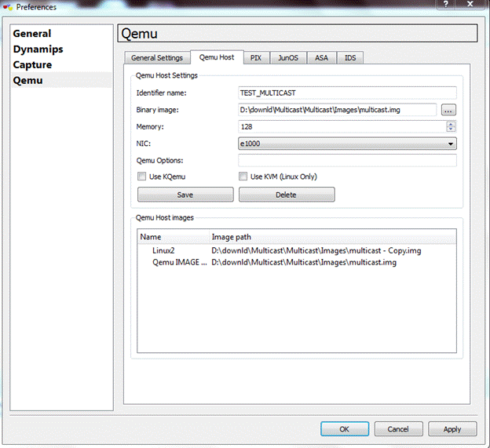This screenshot has width=490, height=448.
Task: Open the NIC dropdown showing e1000
Action: point(347,144)
